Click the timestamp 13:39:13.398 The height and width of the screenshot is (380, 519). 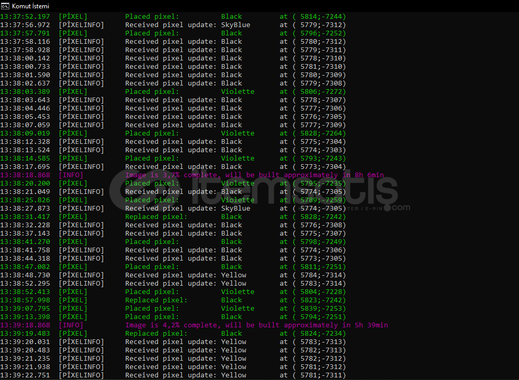click(x=25, y=317)
